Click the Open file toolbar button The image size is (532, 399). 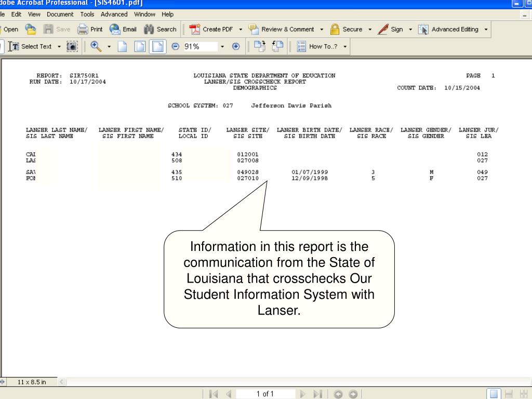9,30
